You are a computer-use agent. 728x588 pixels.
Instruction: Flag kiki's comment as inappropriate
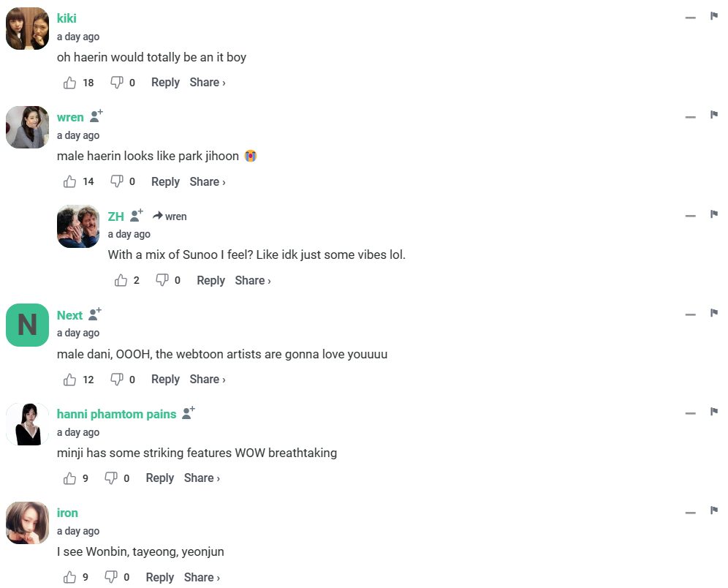[x=714, y=16]
